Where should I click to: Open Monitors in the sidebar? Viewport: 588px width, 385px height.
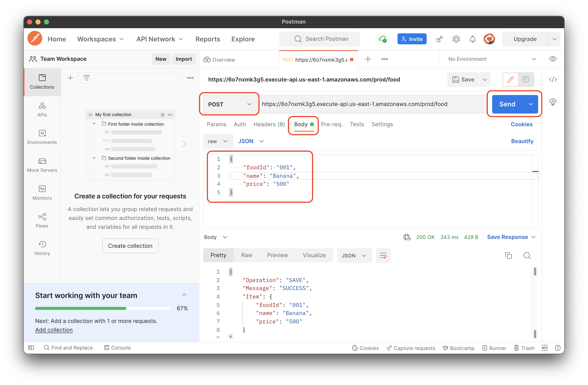pos(42,193)
